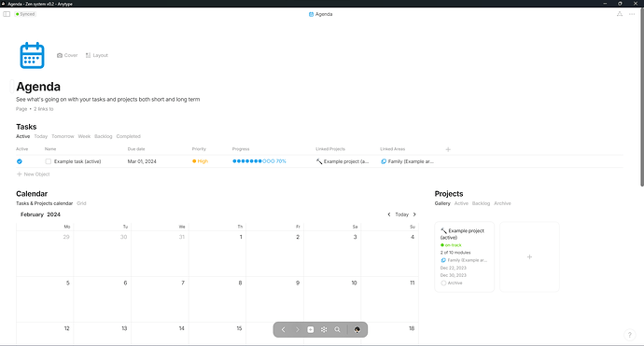Open the graph icon at top right
Screen dimensions: 644x346
click(x=620, y=14)
